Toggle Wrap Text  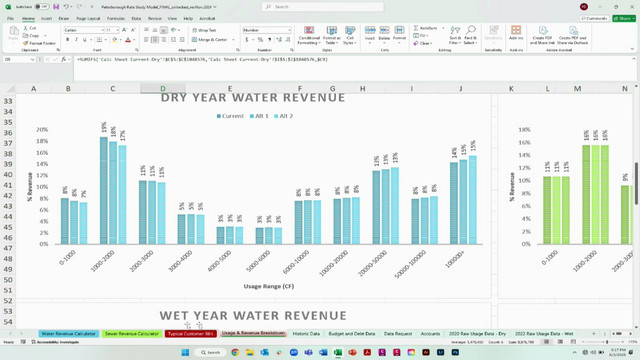click(204, 30)
